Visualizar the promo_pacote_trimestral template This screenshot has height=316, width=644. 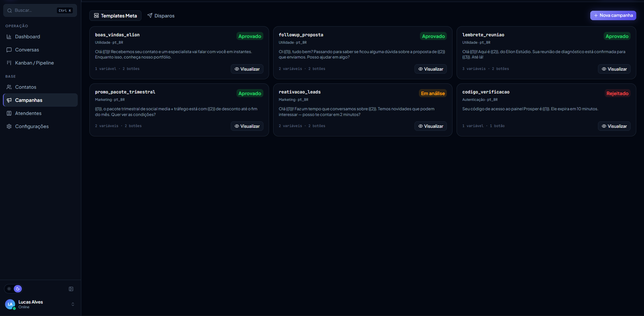pos(247,126)
